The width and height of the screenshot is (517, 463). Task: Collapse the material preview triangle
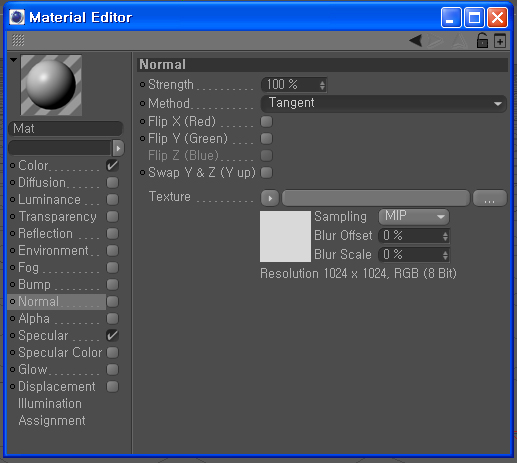click(13, 60)
